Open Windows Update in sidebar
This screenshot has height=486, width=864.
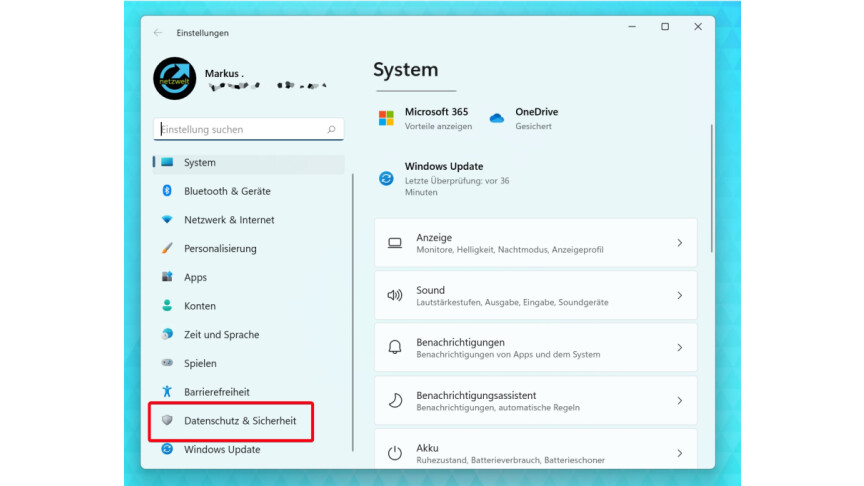click(x=249, y=449)
